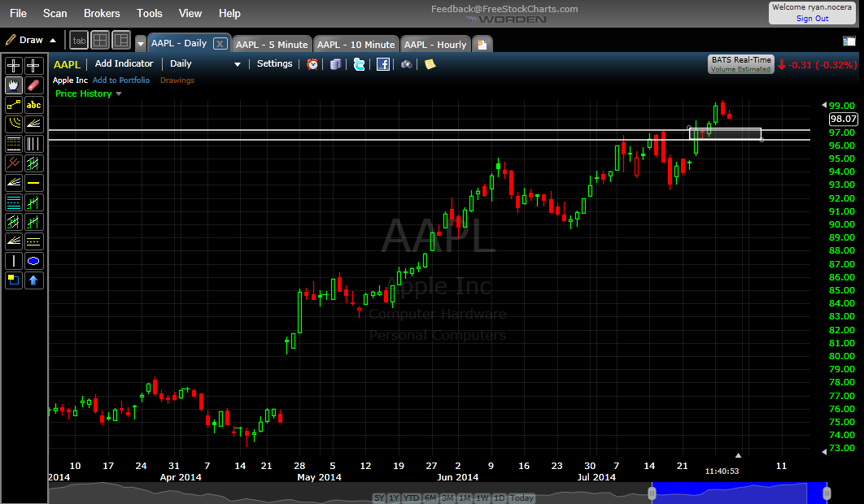Click the BATS Real-Time button

[740, 64]
